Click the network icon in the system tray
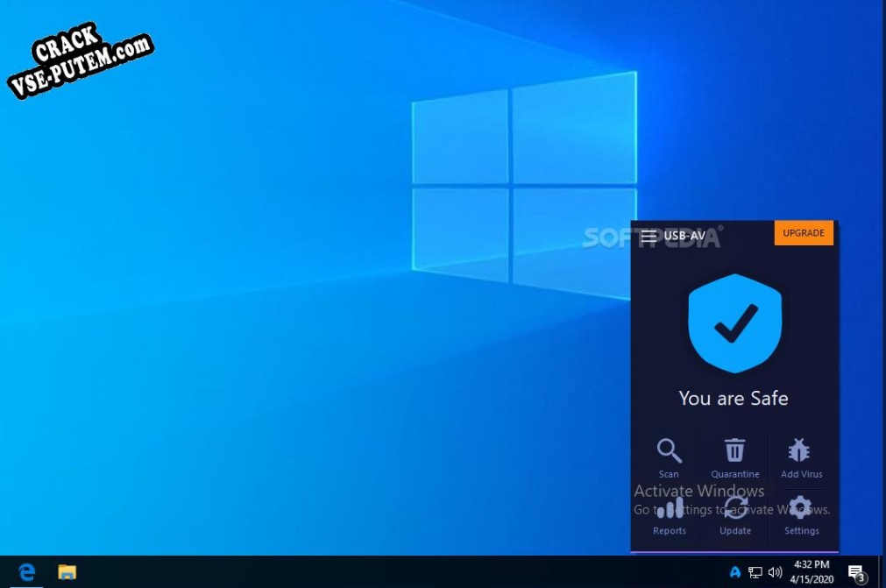Viewport: 886px width, 588px height. [x=755, y=571]
